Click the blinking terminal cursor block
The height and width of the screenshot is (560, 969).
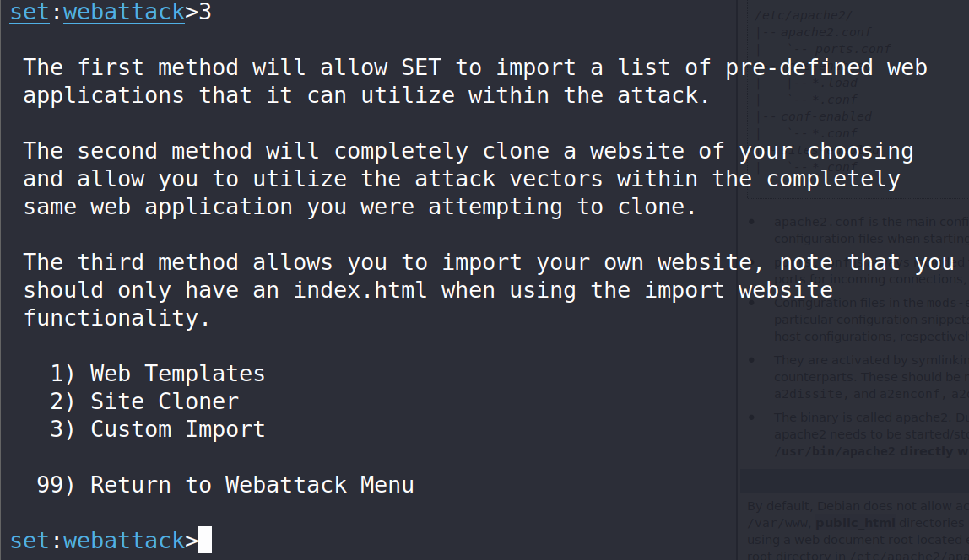(x=204, y=541)
